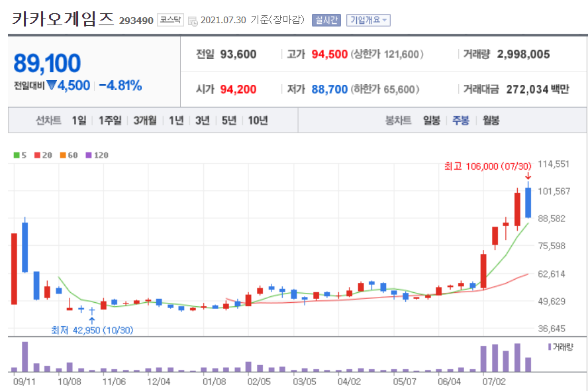Click the 36,645 price axis label

tap(551, 329)
